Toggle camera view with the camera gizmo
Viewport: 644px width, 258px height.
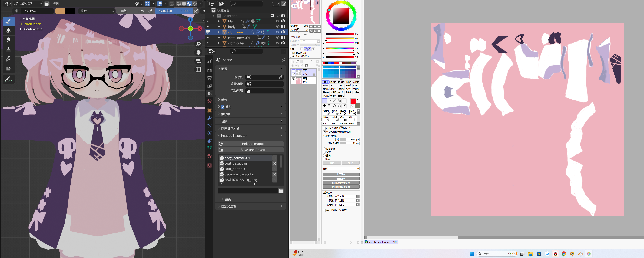198,61
